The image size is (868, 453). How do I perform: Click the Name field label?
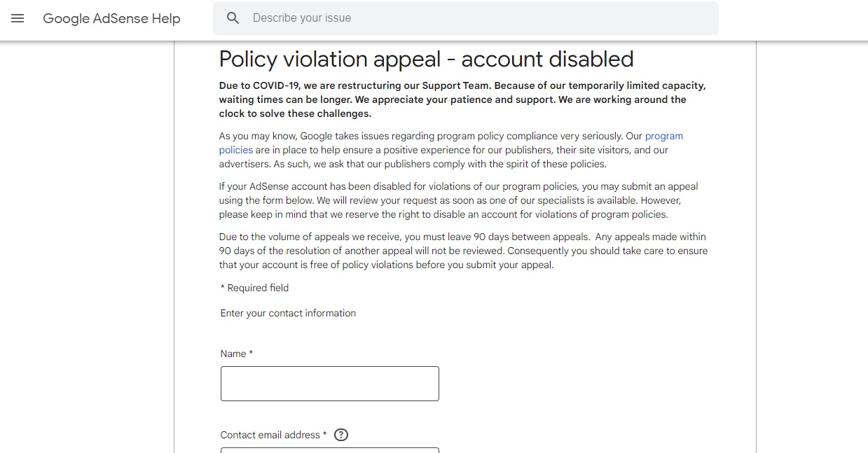pos(237,354)
